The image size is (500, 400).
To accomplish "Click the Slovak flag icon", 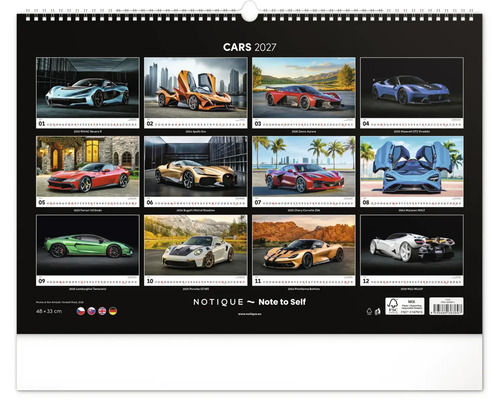I will click(91, 311).
